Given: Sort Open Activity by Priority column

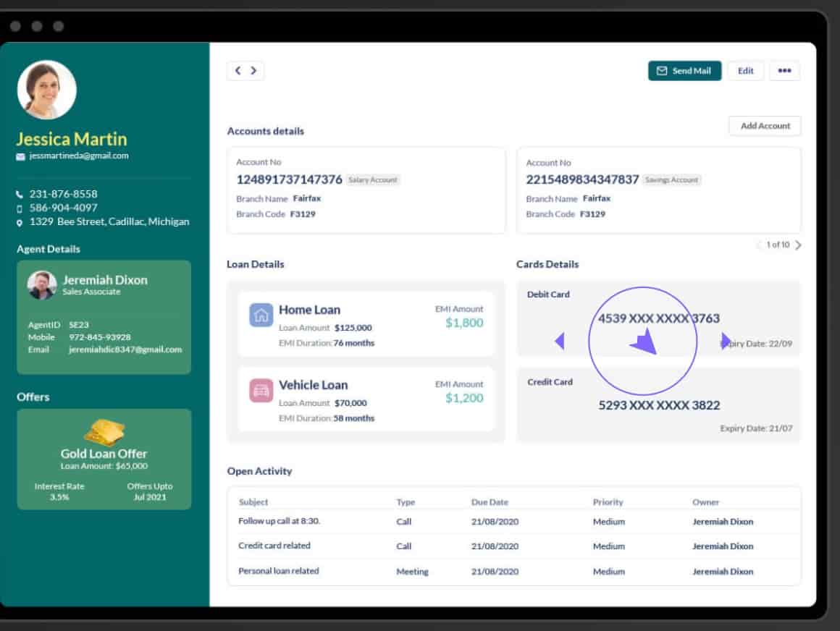Looking at the screenshot, I should 608,502.
